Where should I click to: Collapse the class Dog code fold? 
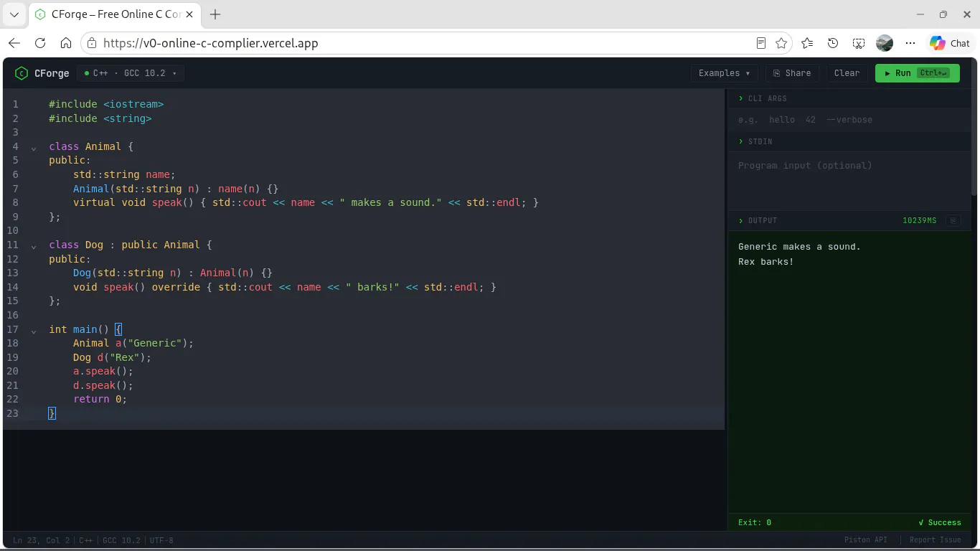[x=34, y=245]
